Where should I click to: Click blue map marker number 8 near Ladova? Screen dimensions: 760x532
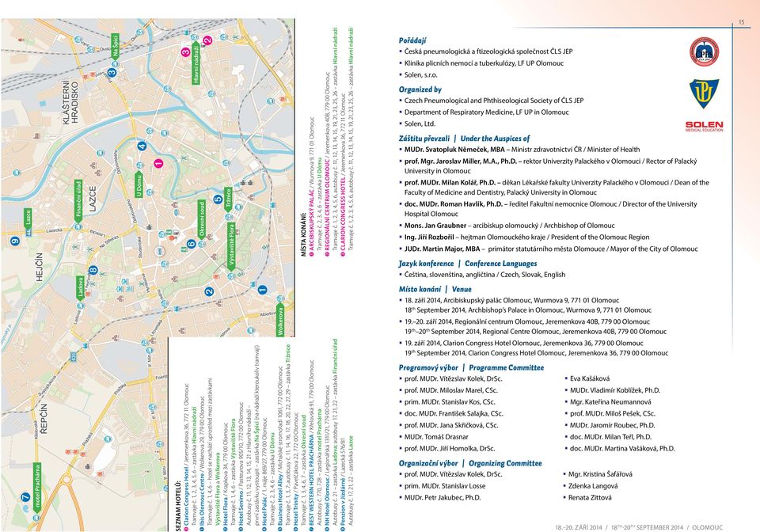point(93,270)
